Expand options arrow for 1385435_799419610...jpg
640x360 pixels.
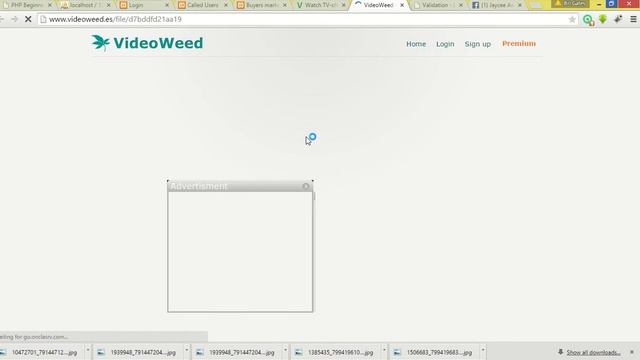[384, 350]
